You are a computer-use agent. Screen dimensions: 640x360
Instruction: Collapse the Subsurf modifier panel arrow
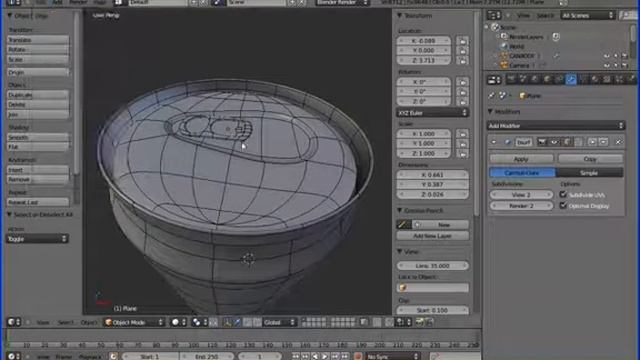(x=494, y=142)
